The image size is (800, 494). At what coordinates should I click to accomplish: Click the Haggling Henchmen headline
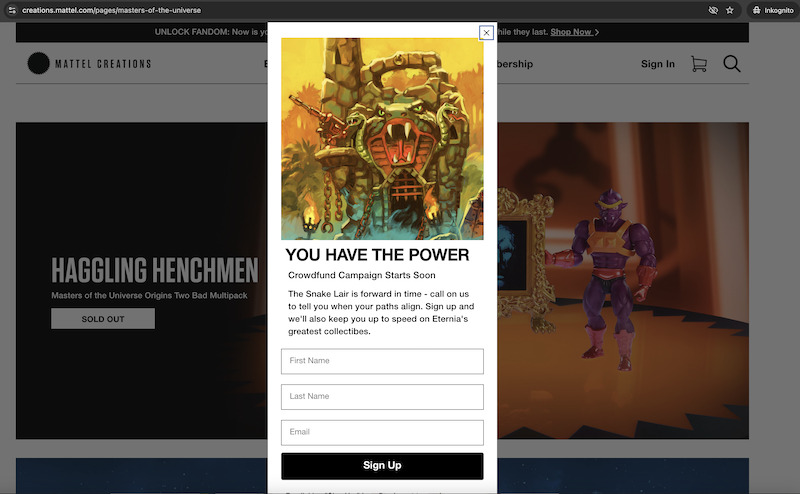coord(155,270)
